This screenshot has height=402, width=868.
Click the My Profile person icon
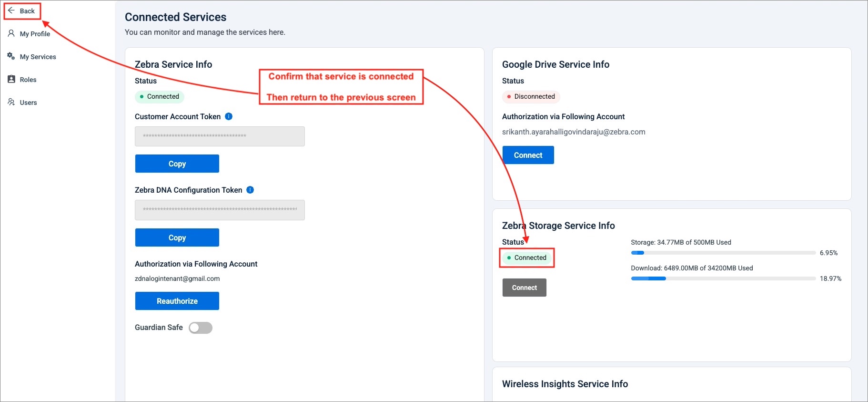[x=11, y=33]
